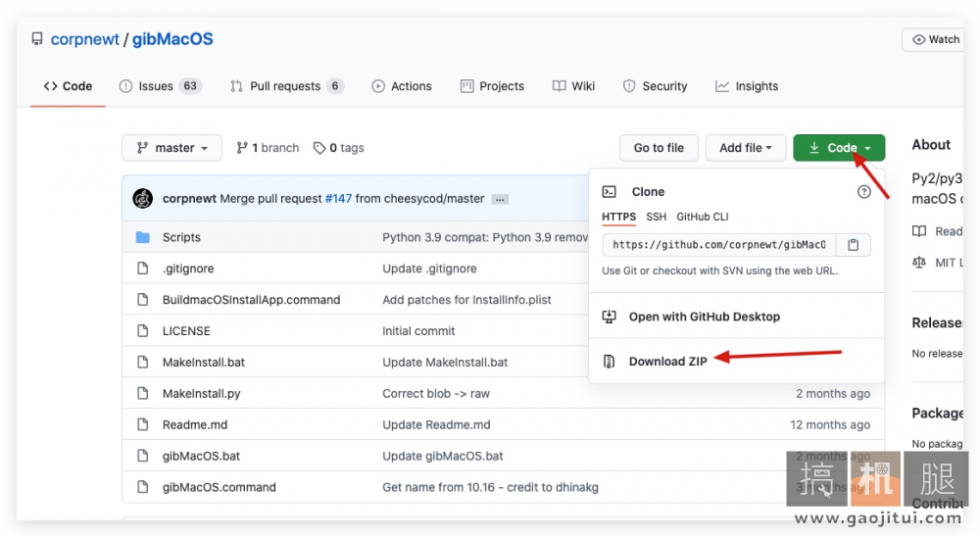Open the gibMacOS.command file

pos(219,488)
